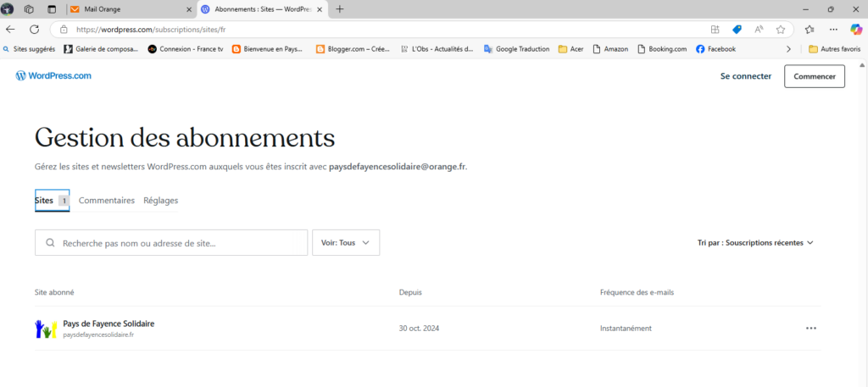868x387 pixels.
Task: Open the "Tri par : Souscriptions récentes" dropdown
Action: 755,243
